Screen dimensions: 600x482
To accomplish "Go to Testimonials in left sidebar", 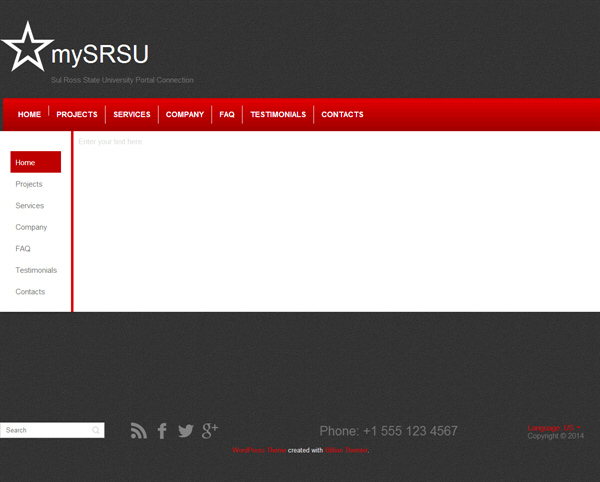I will (36, 270).
